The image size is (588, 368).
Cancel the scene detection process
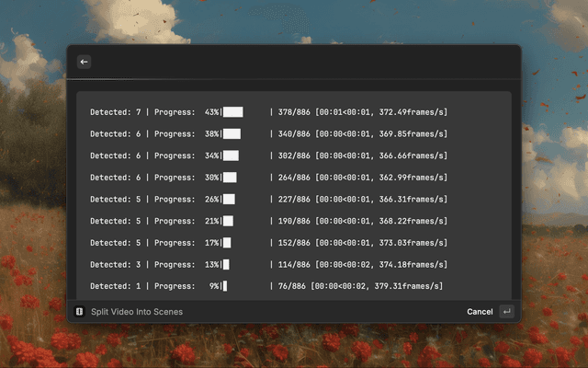(480, 312)
